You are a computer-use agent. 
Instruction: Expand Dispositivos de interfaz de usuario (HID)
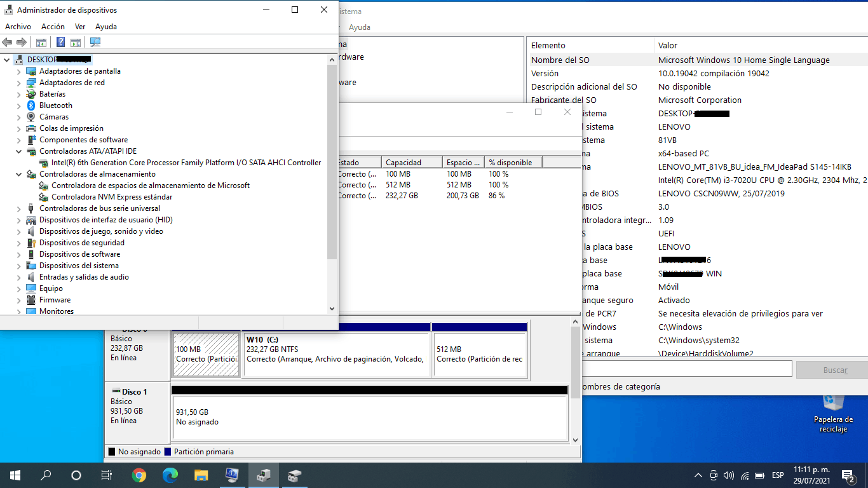(18, 220)
